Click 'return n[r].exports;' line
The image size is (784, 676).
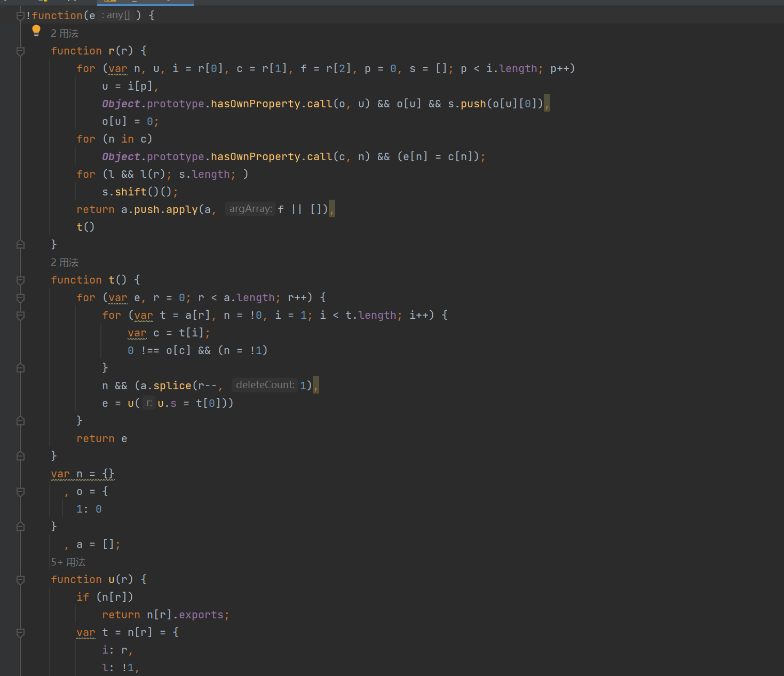tap(165, 615)
